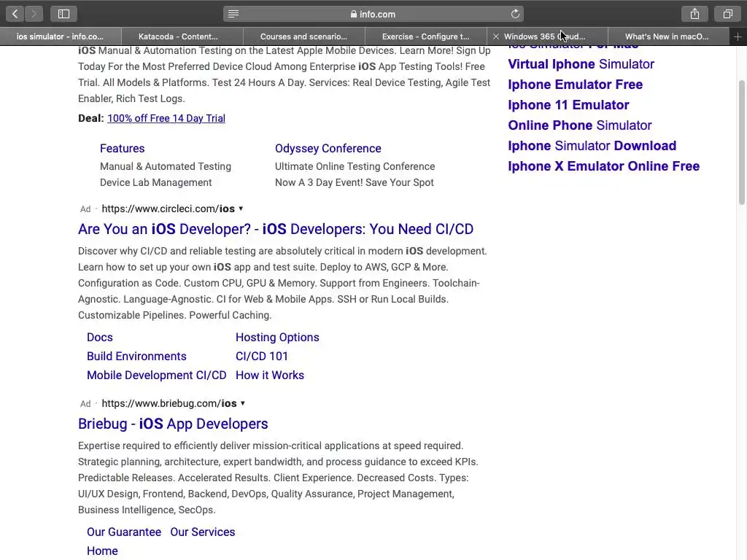The width and height of the screenshot is (747, 560).
Task: Open the Share menu icon
Action: coord(694,14)
